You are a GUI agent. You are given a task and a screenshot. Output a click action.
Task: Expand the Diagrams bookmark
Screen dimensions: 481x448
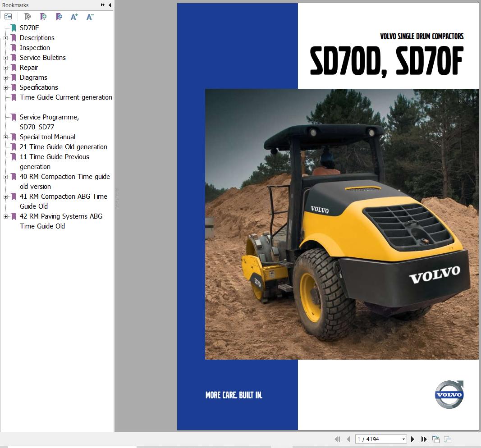click(x=5, y=78)
